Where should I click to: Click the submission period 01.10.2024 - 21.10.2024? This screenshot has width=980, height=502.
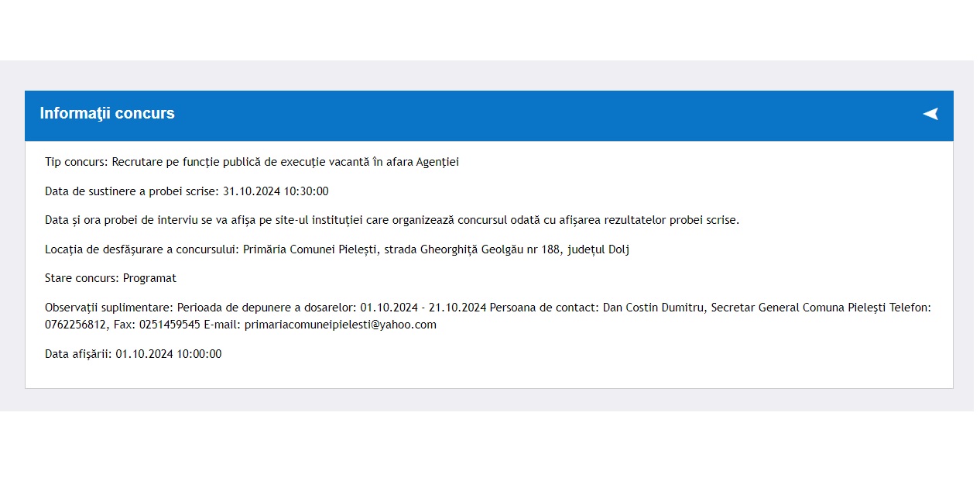click(x=423, y=308)
